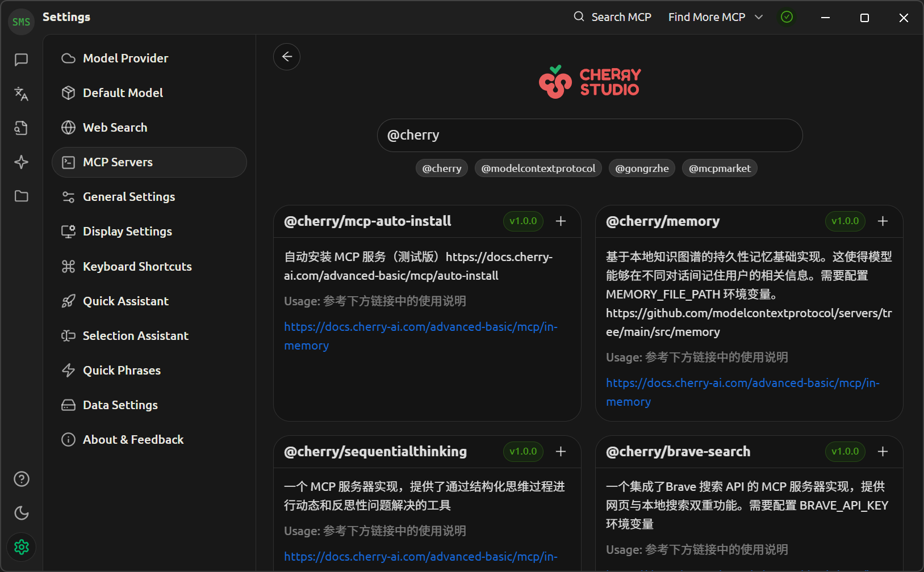This screenshot has height=572, width=924.
Task: Filter servers by @modelcontextprotocol tag
Action: coord(538,168)
